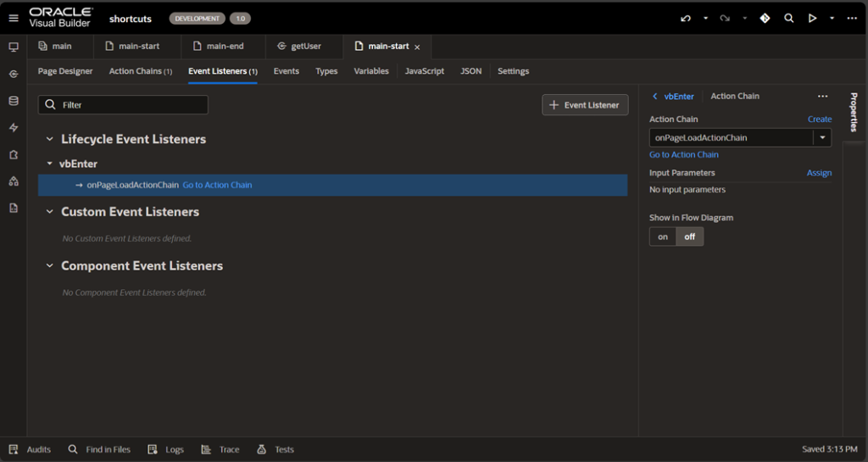
Task: Click the DEVELOPMENT status badge
Action: (197, 19)
